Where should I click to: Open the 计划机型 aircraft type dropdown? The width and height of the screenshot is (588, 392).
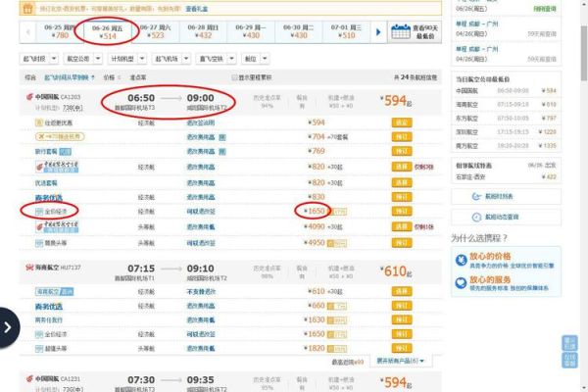click(x=127, y=59)
